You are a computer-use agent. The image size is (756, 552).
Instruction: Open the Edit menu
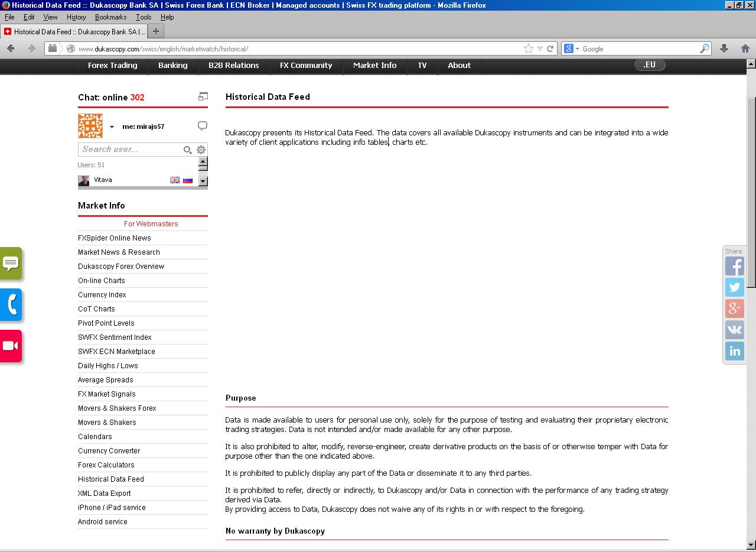(29, 17)
